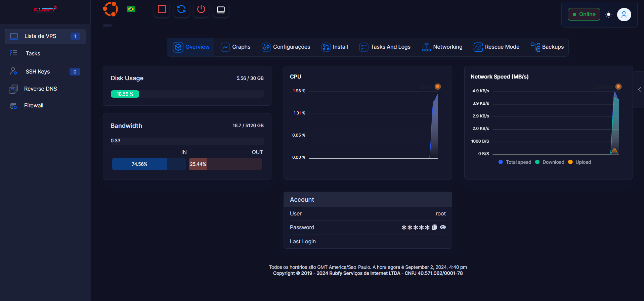
Task: Click the Online status badge
Action: [584, 14]
